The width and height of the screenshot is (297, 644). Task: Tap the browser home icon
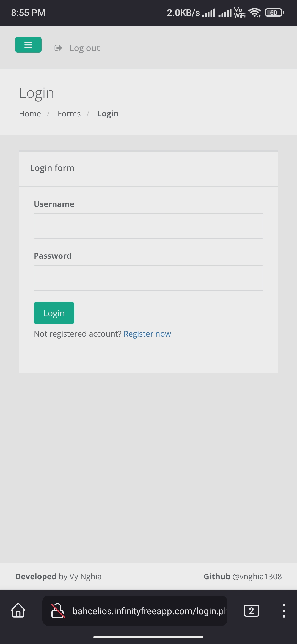point(18,610)
